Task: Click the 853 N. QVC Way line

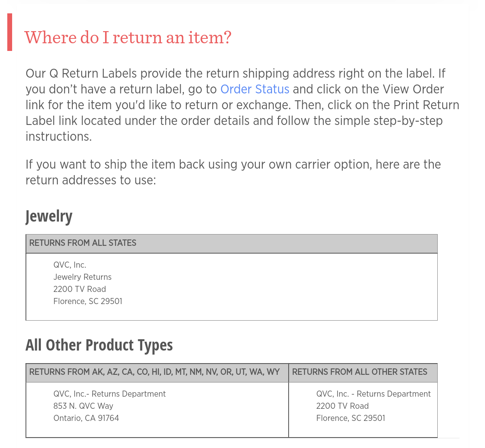Action: (x=83, y=406)
